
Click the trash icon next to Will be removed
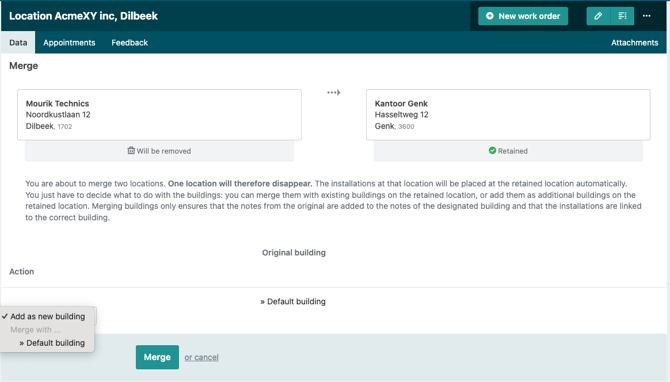131,150
